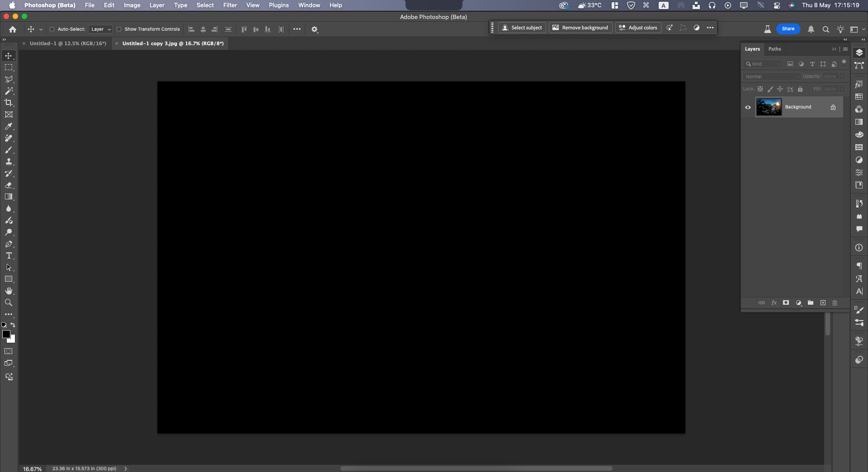The image size is (868, 472).
Task: Open more options in the contextual taskbar
Action: tap(710, 28)
